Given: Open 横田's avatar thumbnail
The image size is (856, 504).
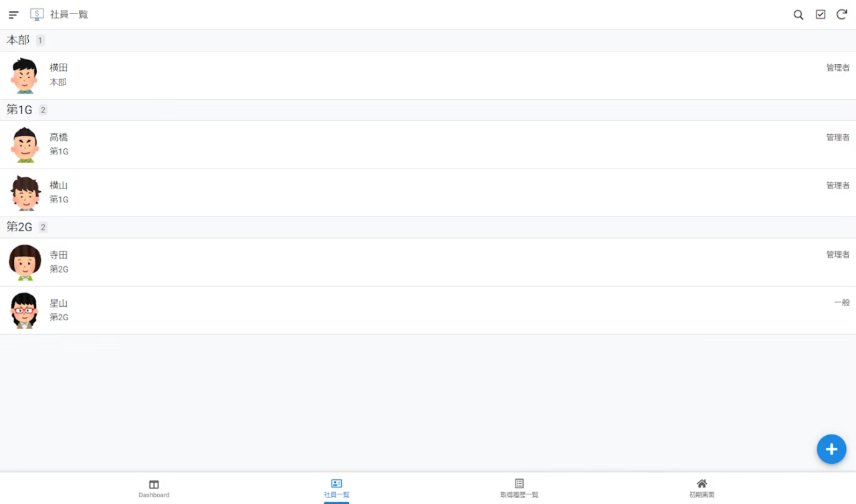Looking at the screenshot, I should (25, 76).
